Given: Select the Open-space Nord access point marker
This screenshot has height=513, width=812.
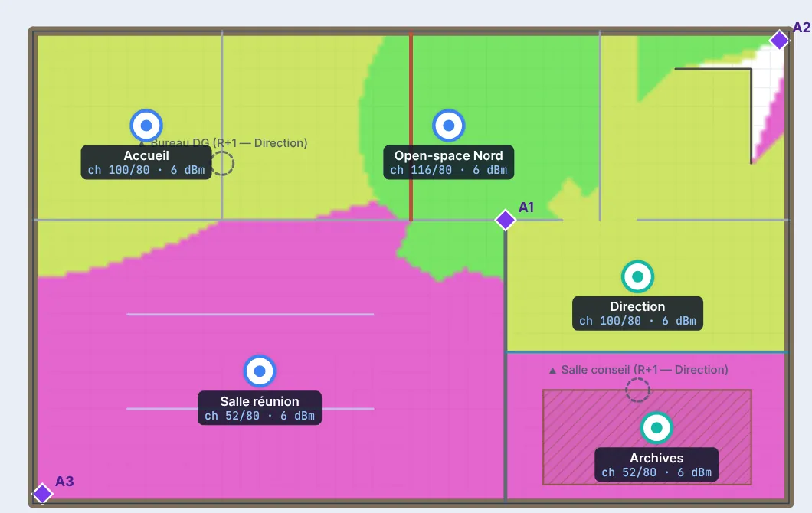Looking at the screenshot, I should [x=448, y=126].
